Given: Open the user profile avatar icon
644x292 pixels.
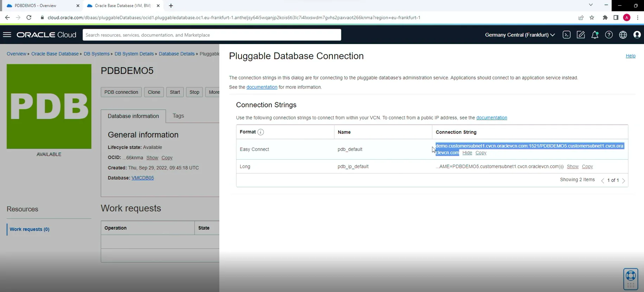Looking at the screenshot, I should point(637,35).
